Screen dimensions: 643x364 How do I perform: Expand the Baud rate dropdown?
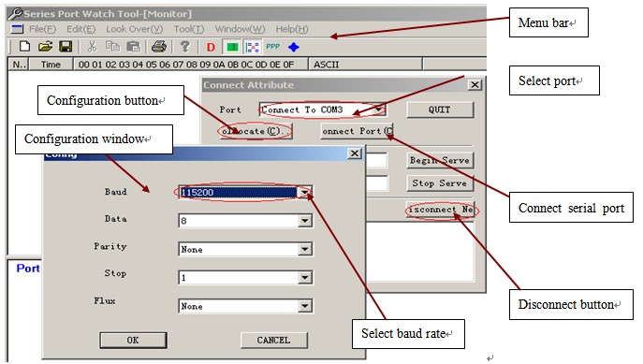click(305, 192)
